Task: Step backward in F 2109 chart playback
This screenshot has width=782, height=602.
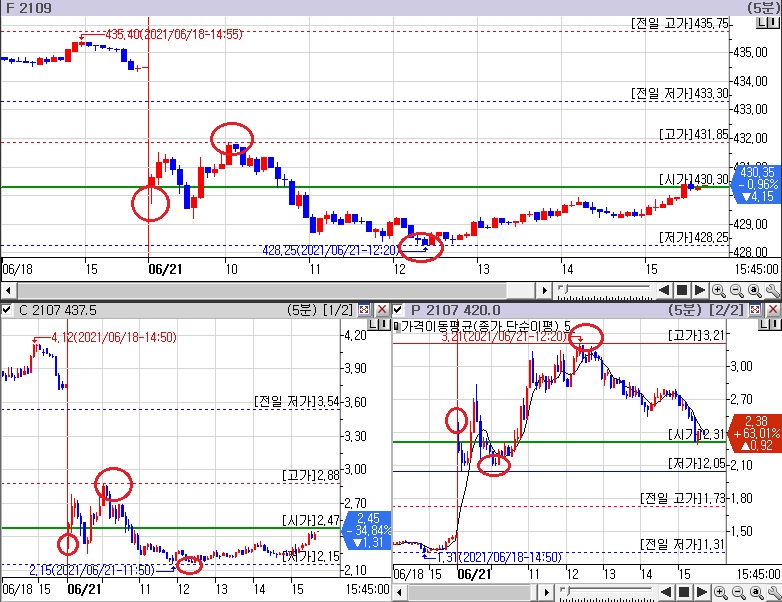Action: [664, 290]
